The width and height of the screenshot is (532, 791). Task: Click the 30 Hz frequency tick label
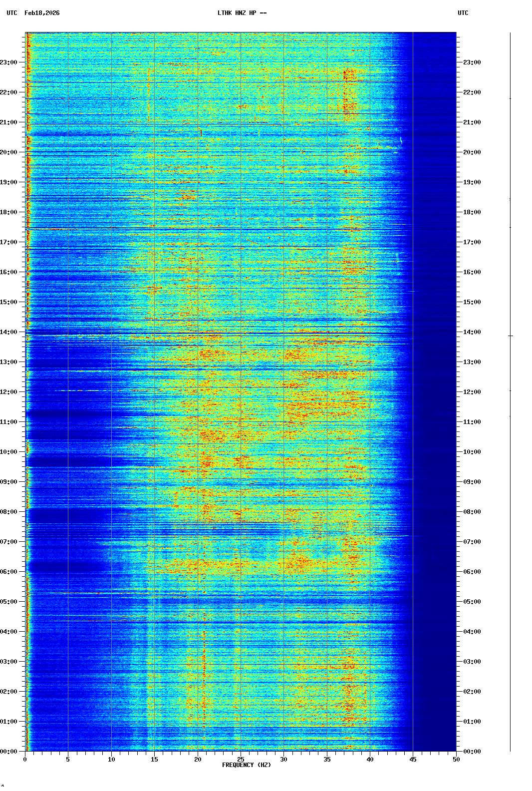pyautogui.click(x=283, y=760)
